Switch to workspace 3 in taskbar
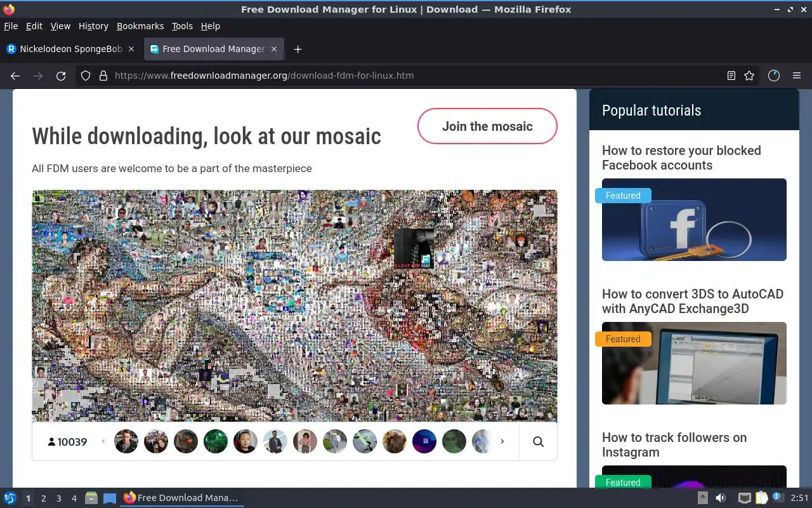The image size is (812, 508). 58,498
